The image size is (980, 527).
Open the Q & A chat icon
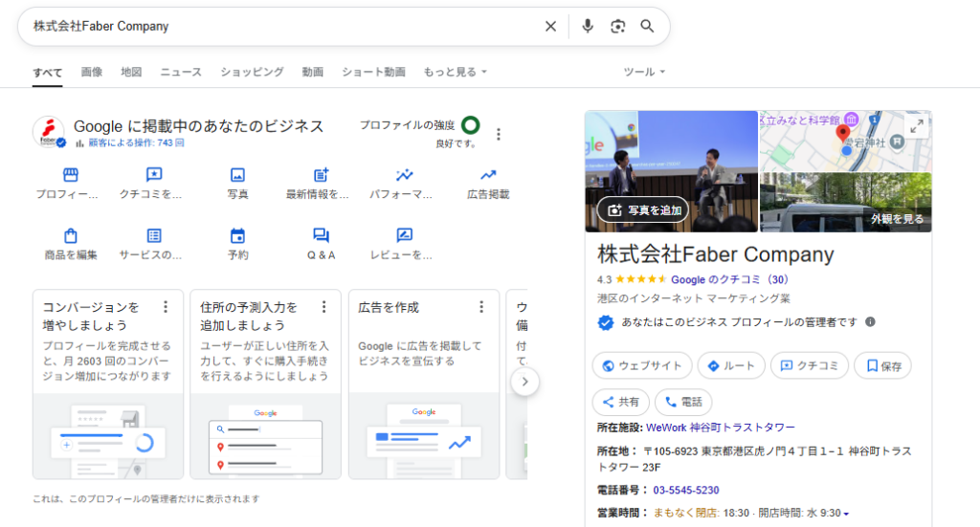[321, 234]
